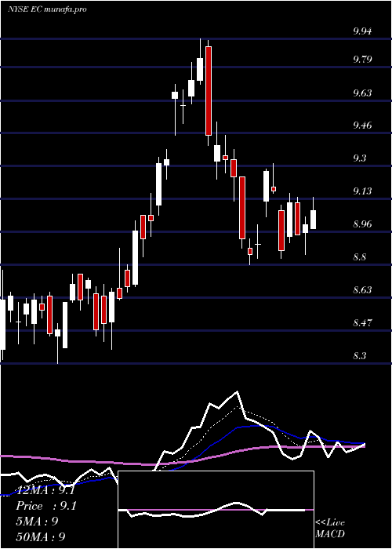The image size is (392, 549).
Task: Click the NYSE EC munafa.pro chart title
Action: [47, 9]
